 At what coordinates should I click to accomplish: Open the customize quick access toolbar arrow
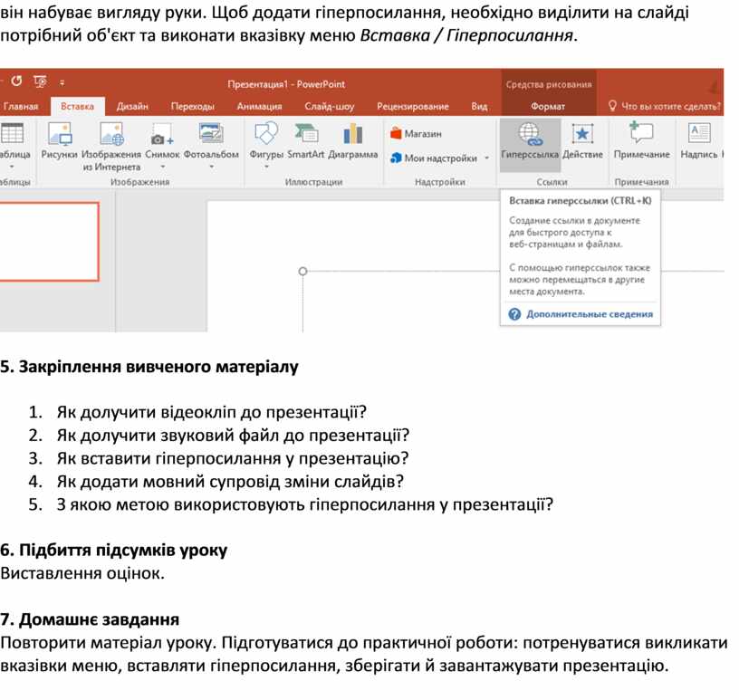(62, 82)
